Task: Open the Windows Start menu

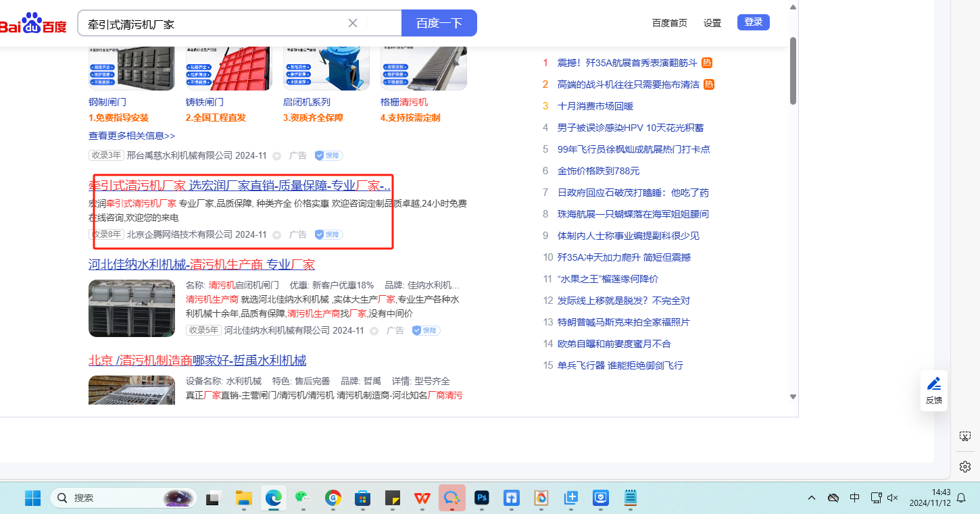Action: tap(32, 498)
